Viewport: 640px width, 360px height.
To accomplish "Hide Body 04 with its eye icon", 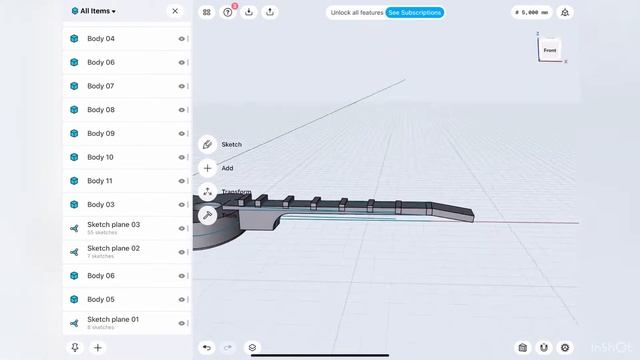I will tap(182, 39).
